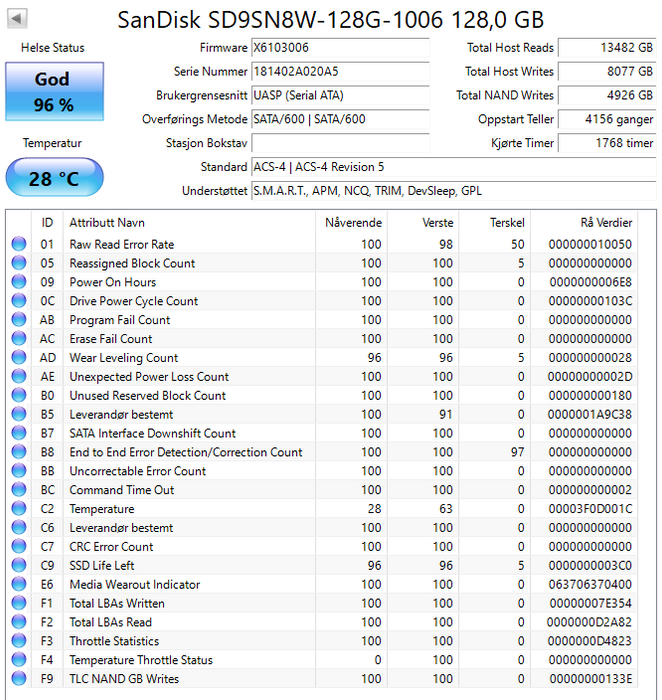Click status icon beside CRC Error Count
Screen dimensions: 662x700
[18, 547]
